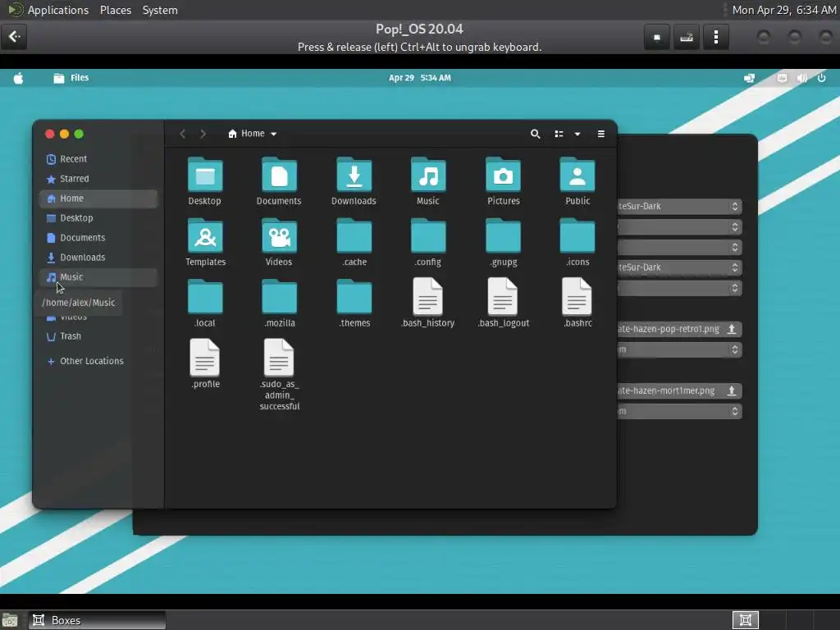Click host clock Mon Apr 29, 6:34 AM
The width and height of the screenshot is (840, 630).
[783, 10]
